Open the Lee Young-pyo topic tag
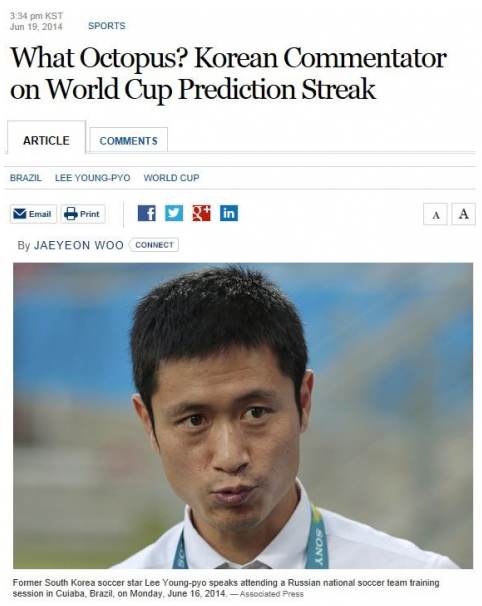The image size is (482, 606). pos(93,178)
